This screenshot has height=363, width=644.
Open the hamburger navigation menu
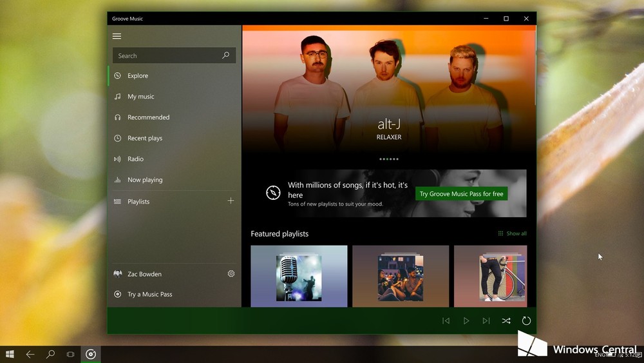(x=117, y=36)
